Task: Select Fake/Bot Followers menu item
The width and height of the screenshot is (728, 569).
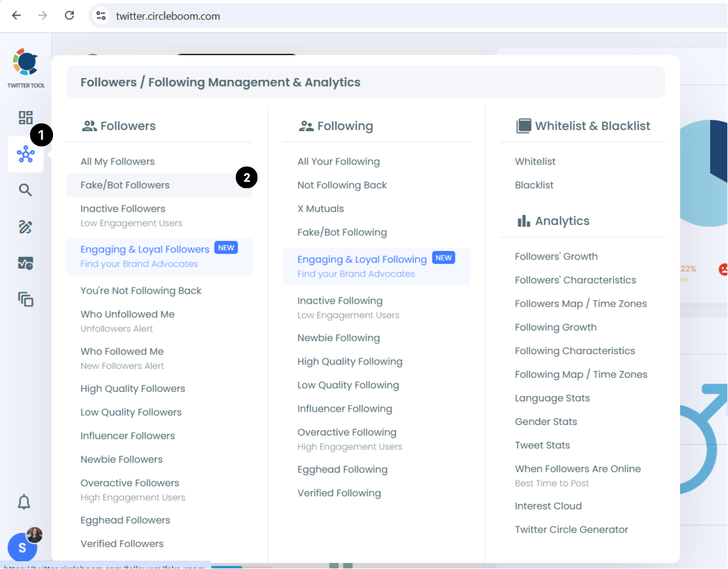Action: click(x=125, y=185)
